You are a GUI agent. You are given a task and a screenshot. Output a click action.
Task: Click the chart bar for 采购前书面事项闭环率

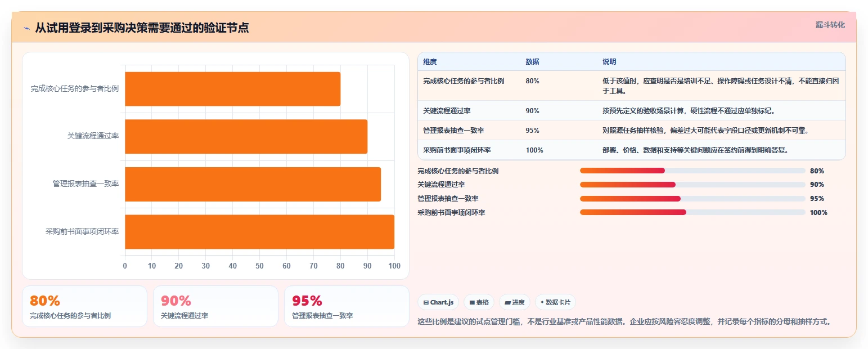259,232
